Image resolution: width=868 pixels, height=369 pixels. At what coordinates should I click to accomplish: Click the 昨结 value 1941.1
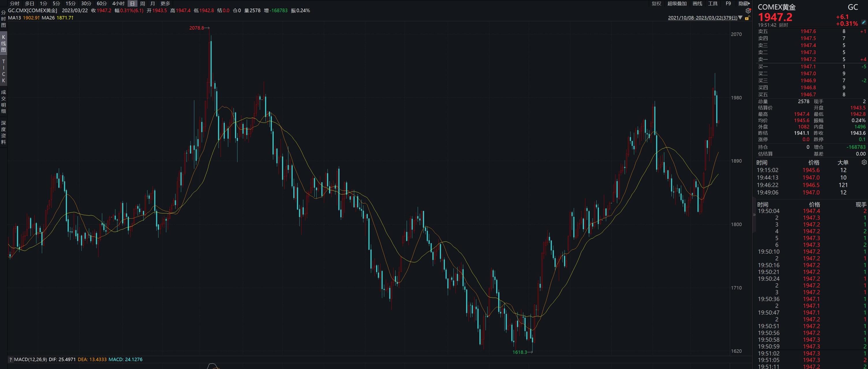click(802, 133)
